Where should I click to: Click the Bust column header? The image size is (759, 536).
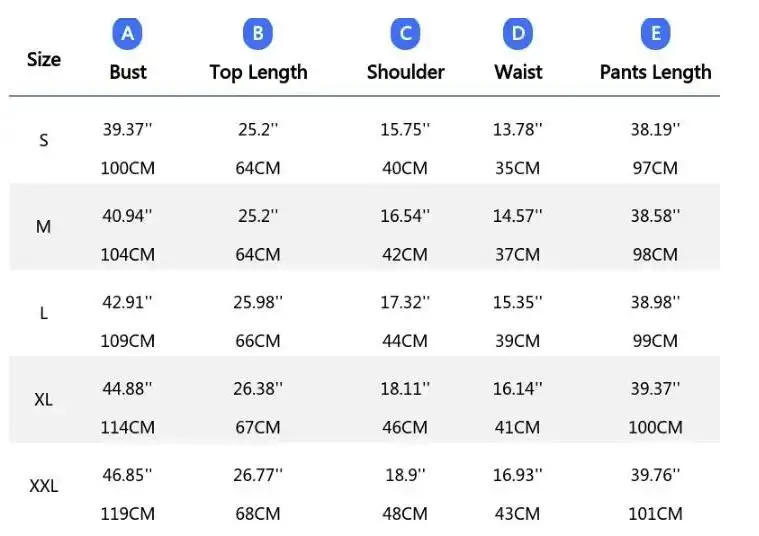point(128,72)
